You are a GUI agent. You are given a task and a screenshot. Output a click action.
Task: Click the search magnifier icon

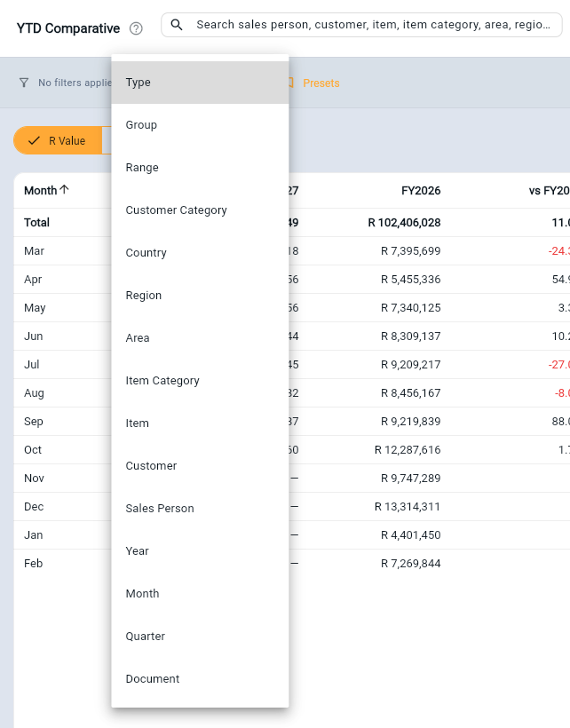177,25
